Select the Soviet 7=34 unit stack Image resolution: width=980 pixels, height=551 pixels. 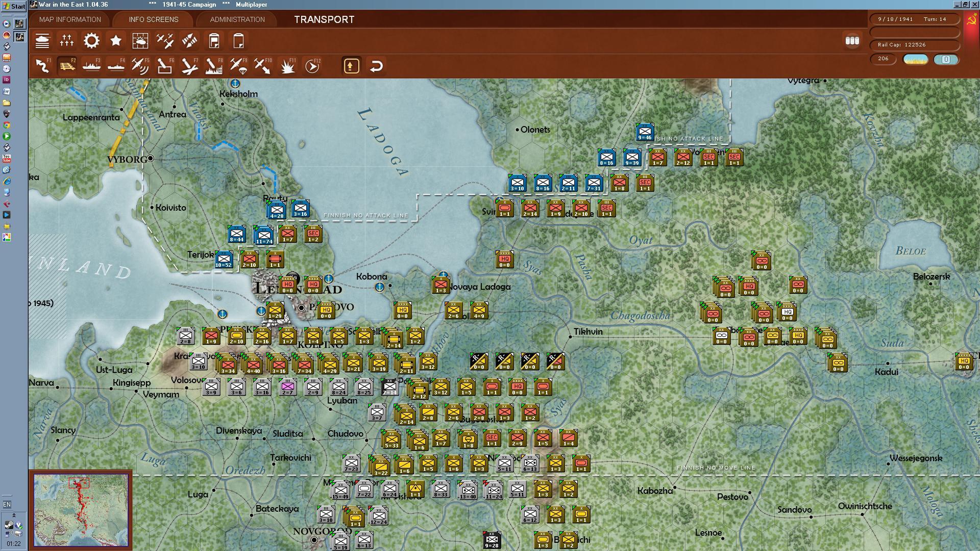(x=304, y=364)
